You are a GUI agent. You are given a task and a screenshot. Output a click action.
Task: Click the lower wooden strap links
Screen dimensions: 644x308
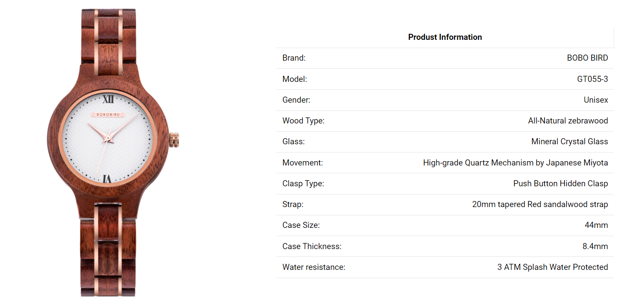tap(108, 249)
